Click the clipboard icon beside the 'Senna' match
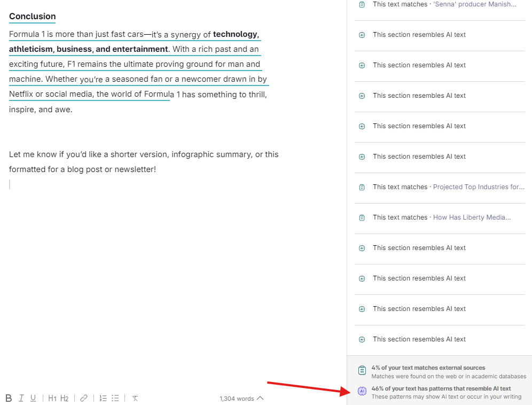Screen dimensions: 532x405 pos(362,5)
